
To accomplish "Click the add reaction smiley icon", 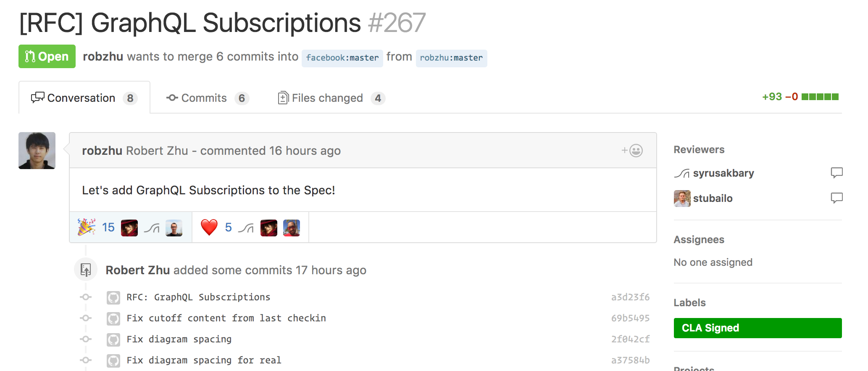I will tap(632, 151).
